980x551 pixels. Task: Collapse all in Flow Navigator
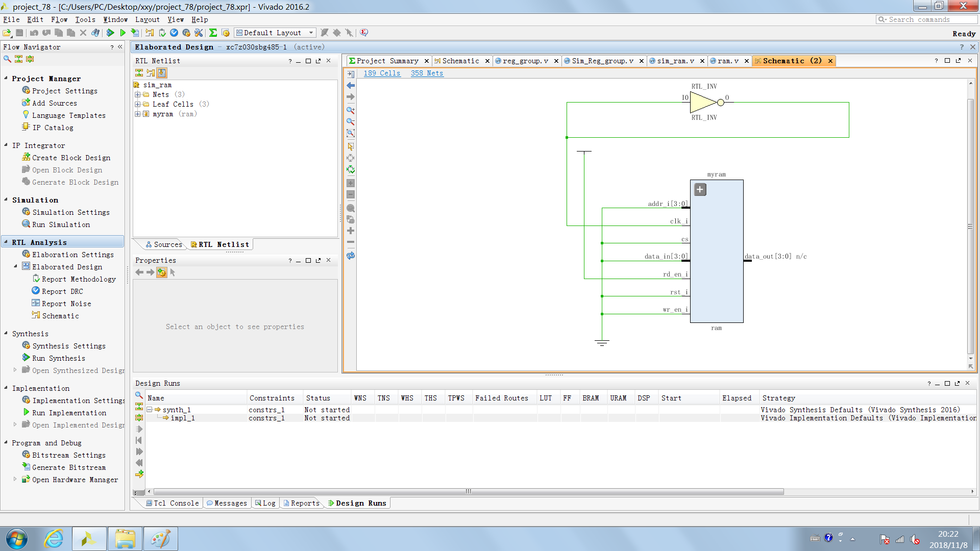click(19, 59)
